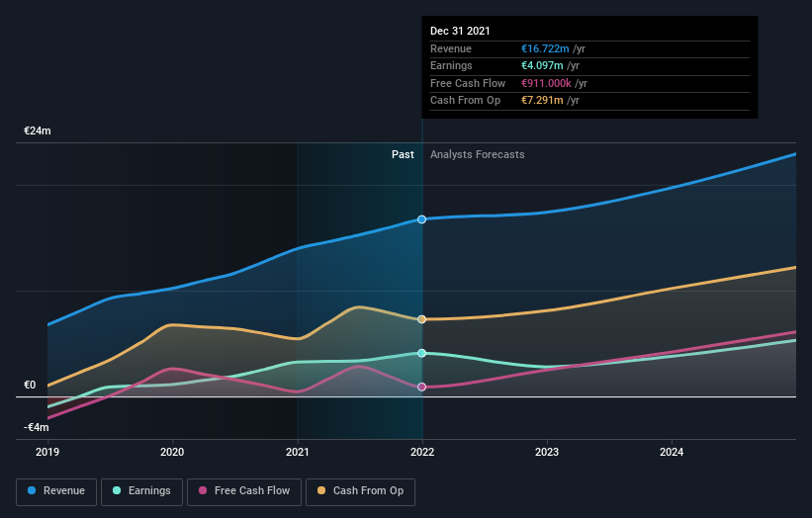Screen dimensions: 812x518
Task: Click the €24m y-axis label
Action: click(38, 130)
